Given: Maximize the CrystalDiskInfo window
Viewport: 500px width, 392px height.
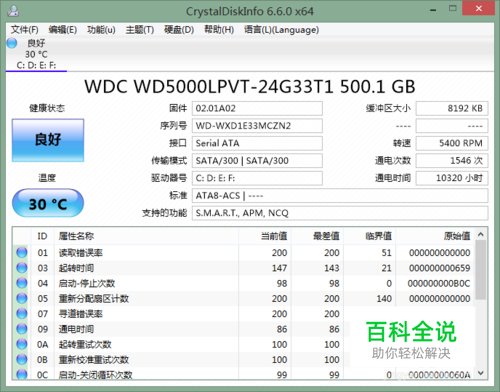Looking at the screenshot, I should 453,9.
